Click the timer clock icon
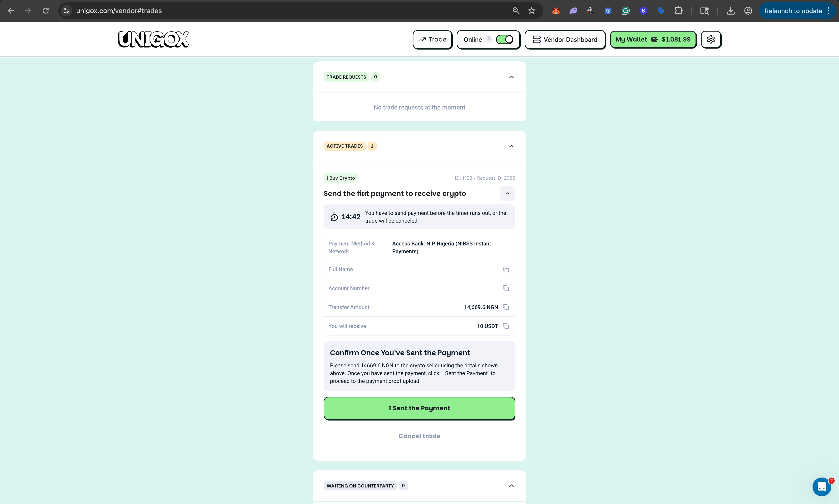 pos(334,217)
